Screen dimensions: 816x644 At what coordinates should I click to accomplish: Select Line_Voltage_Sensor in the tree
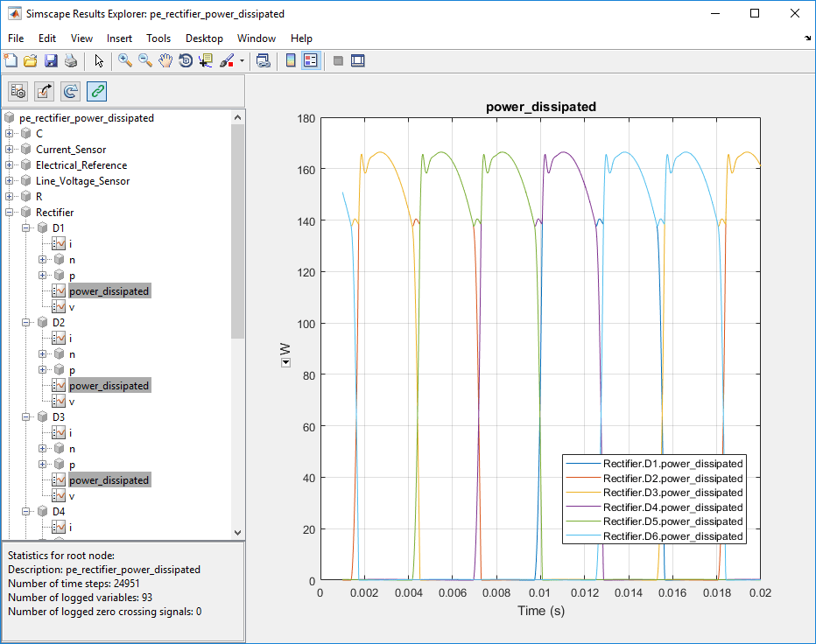pos(82,181)
